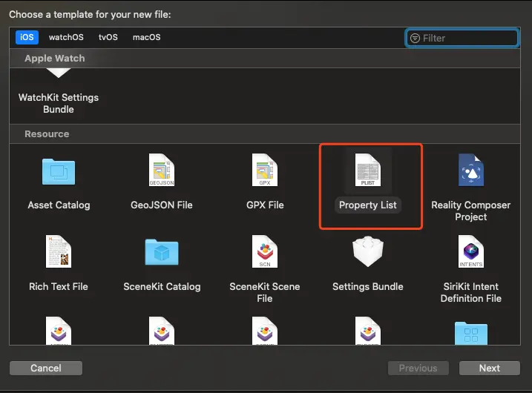Select first SpriteKit template icon in bottom row
Screen dimensions: 532x393
point(59,331)
